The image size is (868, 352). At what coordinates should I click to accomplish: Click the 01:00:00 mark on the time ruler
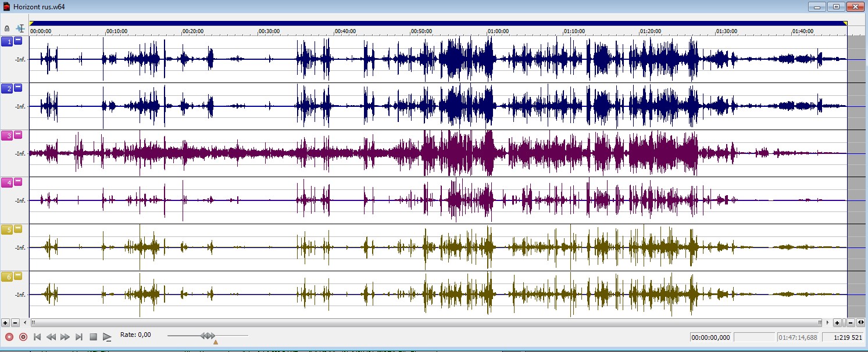click(498, 31)
